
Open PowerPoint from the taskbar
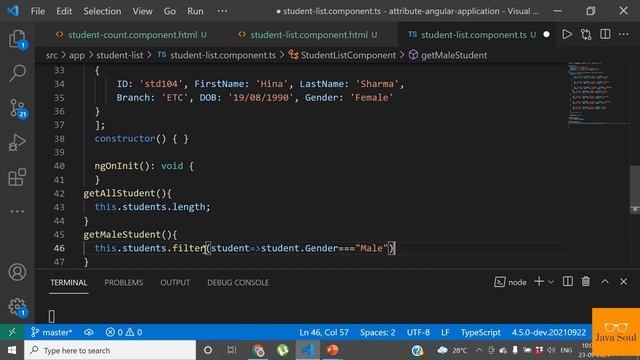click(x=333, y=350)
